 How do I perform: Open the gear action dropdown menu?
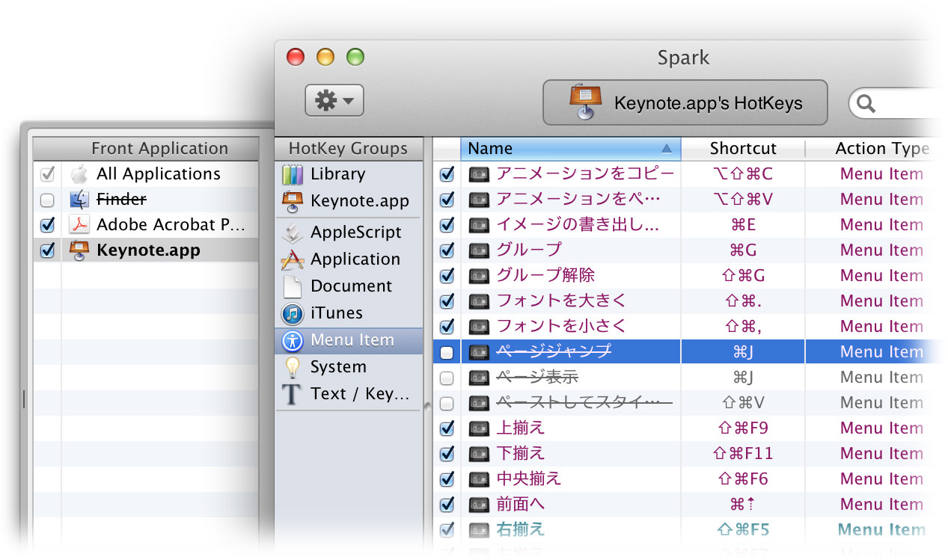tap(334, 100)
